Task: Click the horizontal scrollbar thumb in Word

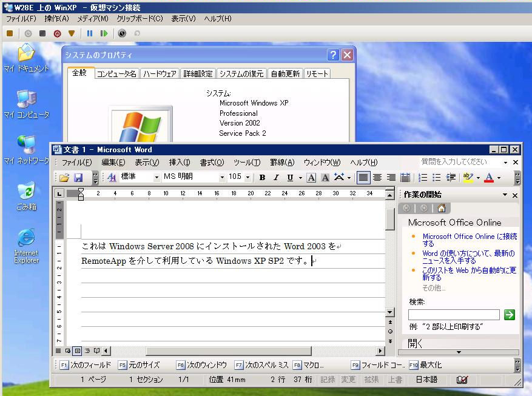Action: point(228,351)
